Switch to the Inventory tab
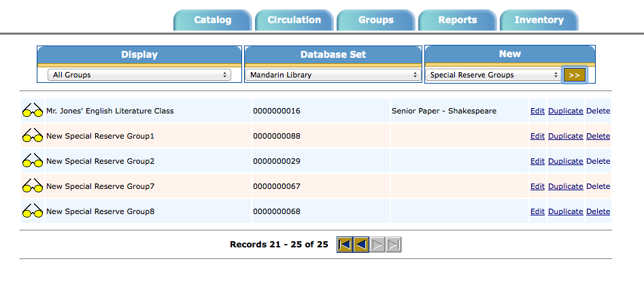Screen dimensions: 644x299 [x=539, y=20]
